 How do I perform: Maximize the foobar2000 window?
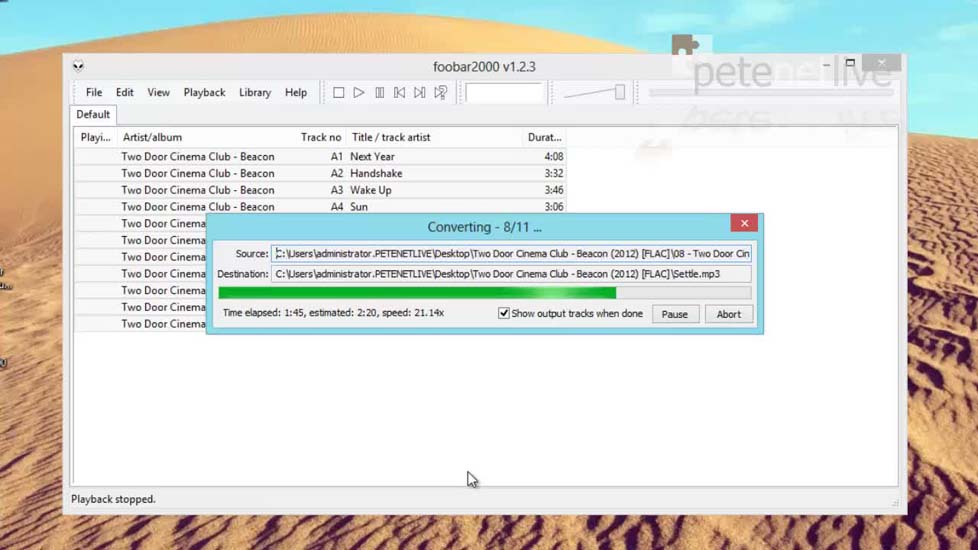click(x=850, y=63)
